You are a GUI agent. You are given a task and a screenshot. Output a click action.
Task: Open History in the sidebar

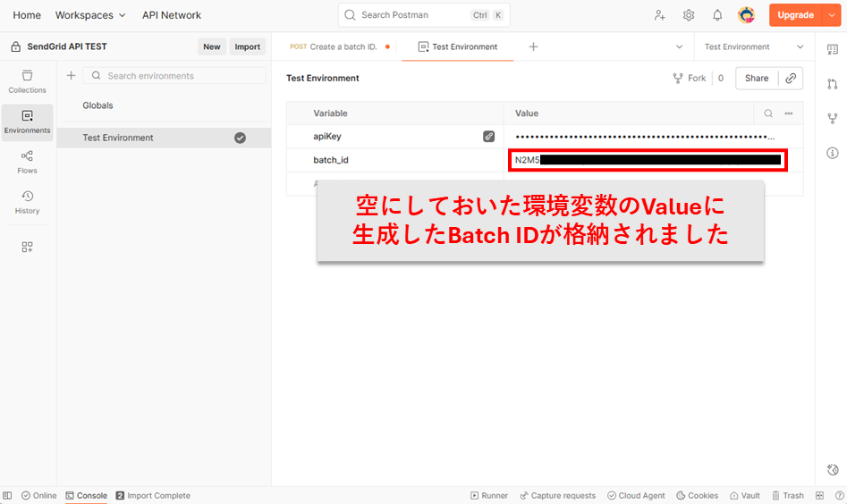(27, 202)
